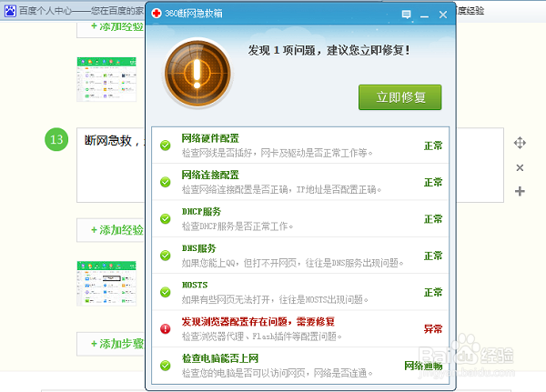Click the 网络通畅 status label
The height and width of the screenshot is (392, 546).
pyautogui.click(x=423, y=366)
